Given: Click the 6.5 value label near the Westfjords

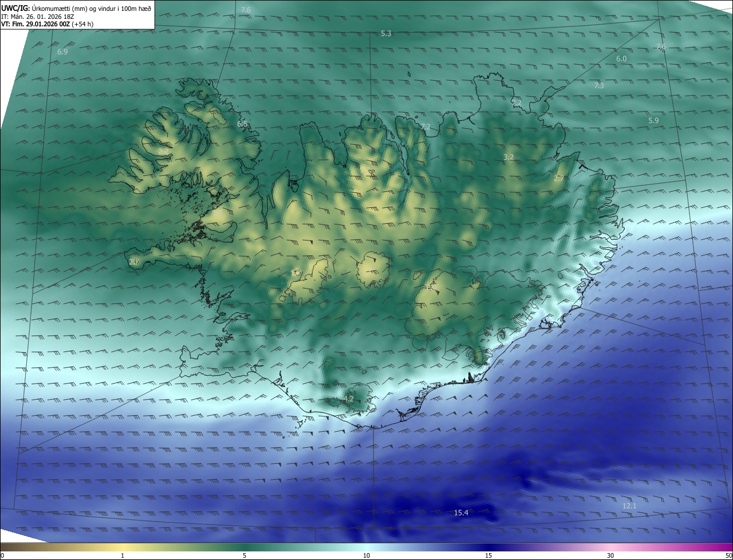Looking at the screenshot, I should pos(242,124).
